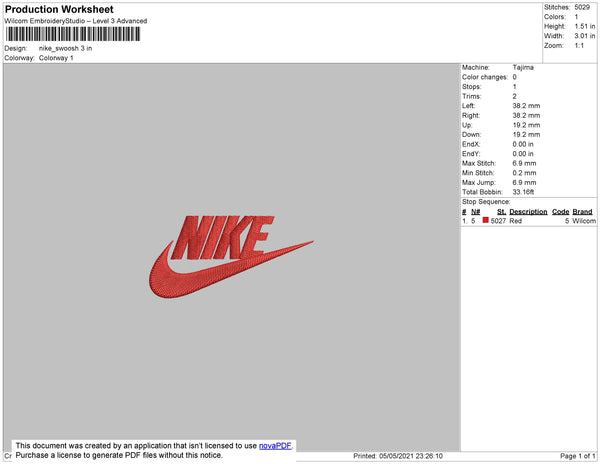Select the Page 1 of 1 footer text

point(577,456)
